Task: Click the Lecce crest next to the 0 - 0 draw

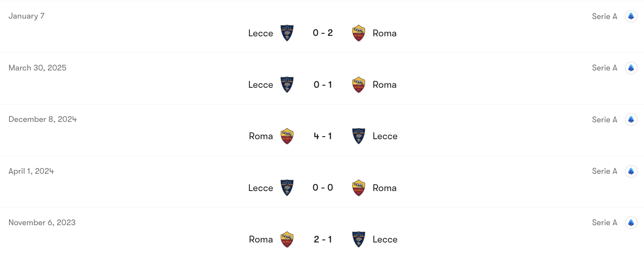Action: point(287,188)
